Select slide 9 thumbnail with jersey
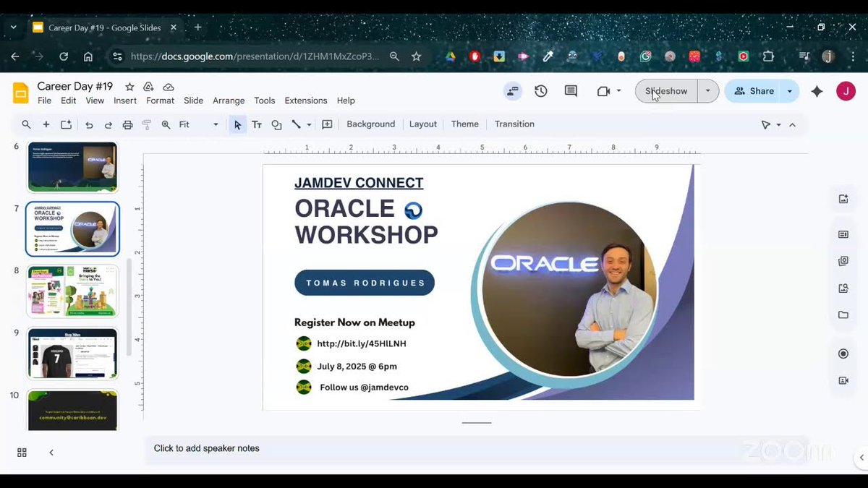This screenshot has width=868, height=488. point(72,354)
